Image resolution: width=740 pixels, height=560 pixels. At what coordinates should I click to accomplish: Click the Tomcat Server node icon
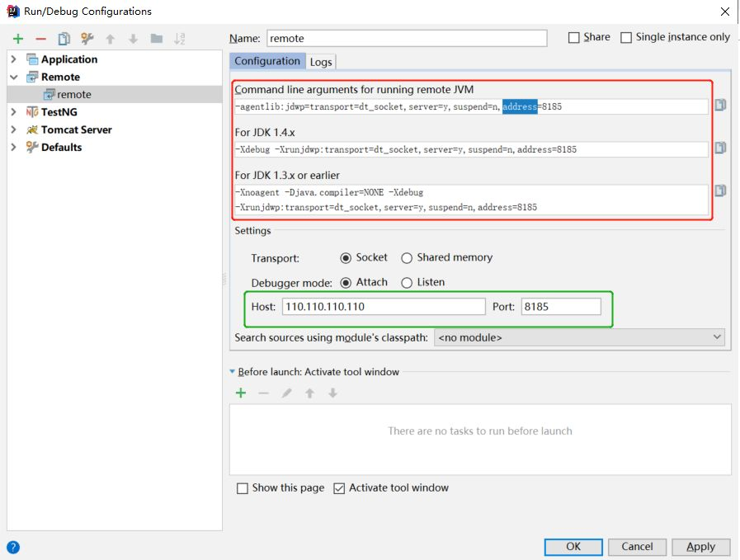pyautogui.click(x=32, y=129)
